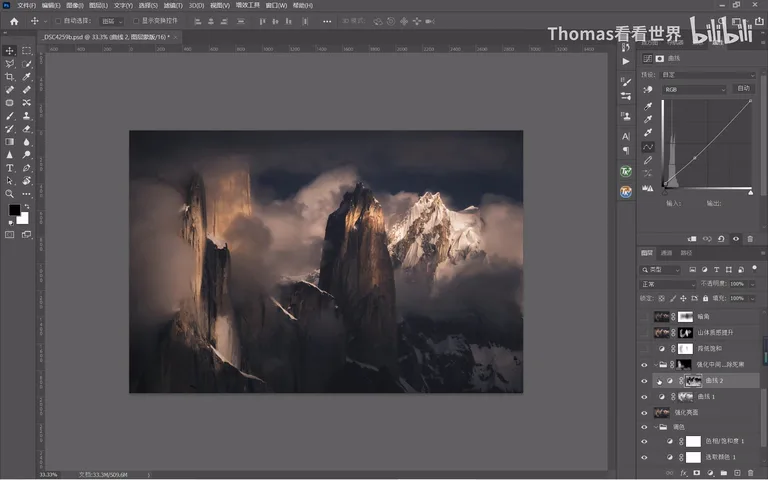Select the Dodge tool
Viewport: 768px width, 480px height.
click(26, 155)
